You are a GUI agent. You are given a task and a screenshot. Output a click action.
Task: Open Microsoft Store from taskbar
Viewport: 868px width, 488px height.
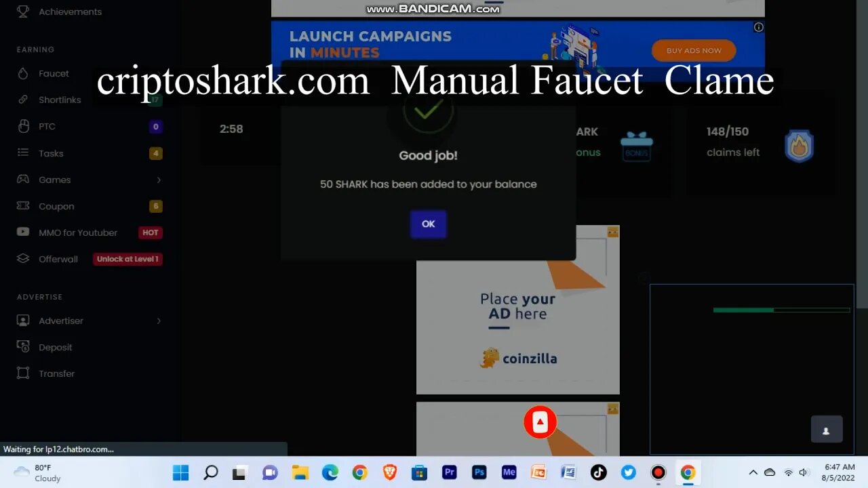(419, 472)
